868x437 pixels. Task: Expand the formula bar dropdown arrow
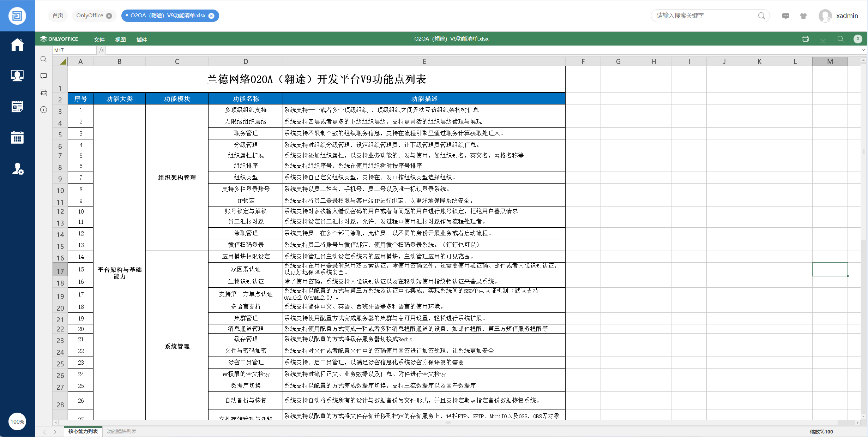tap(863, 50)
